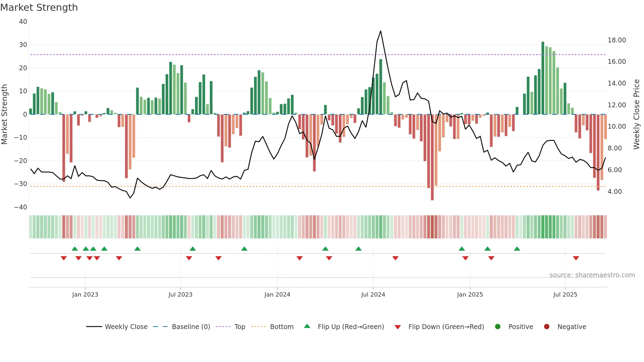The width and height of the screenshot is (644, 362).
Task: Click the Jul 2025 axis label
Action: (x=565, y=294)
